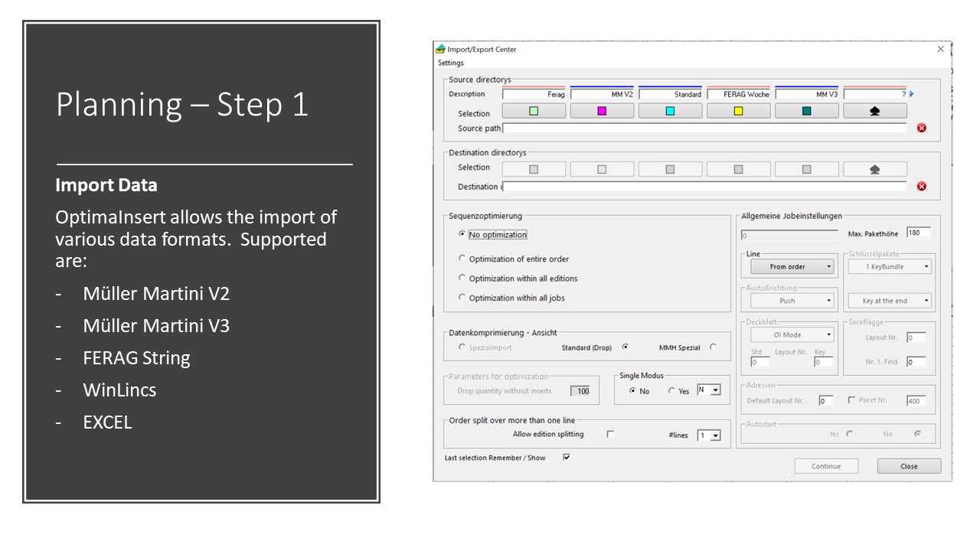
Task: Click the FERAG Woche description field
Action: [738, 94]
